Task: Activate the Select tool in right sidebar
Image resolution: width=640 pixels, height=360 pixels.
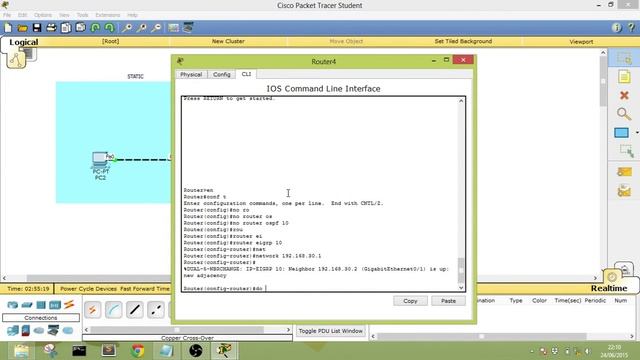Action: click(624, 58)
